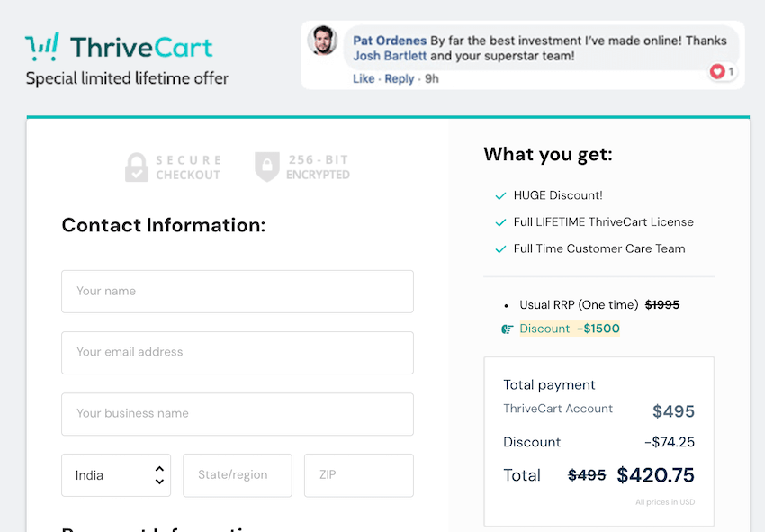Open the country selection dropdown showing India

pyautogui.click(x=108, y=475)
